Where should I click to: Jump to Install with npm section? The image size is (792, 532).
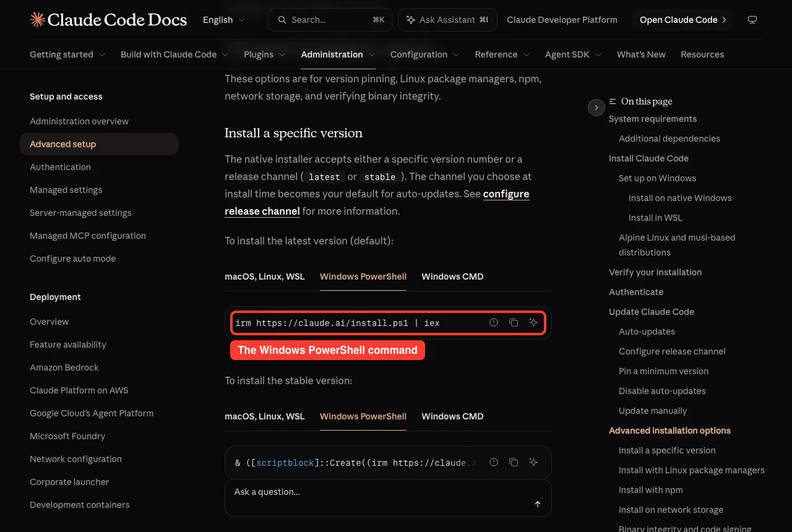point(651,490)
